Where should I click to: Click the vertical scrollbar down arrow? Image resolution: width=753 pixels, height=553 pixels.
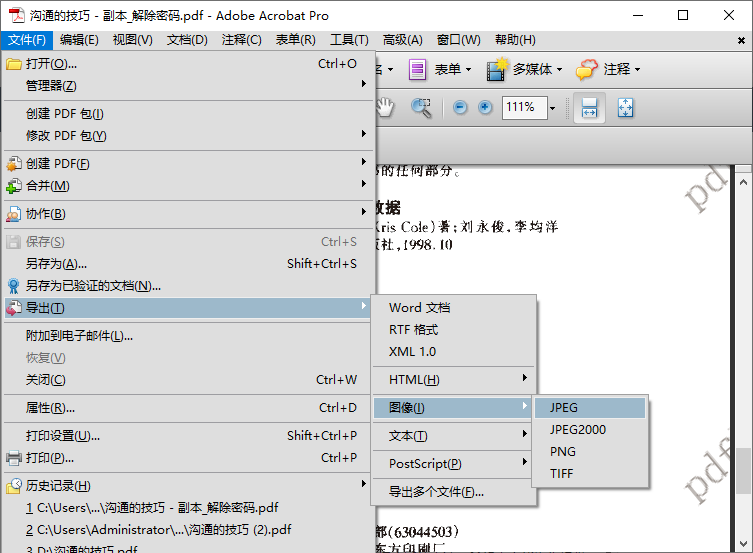click(743, 543)
